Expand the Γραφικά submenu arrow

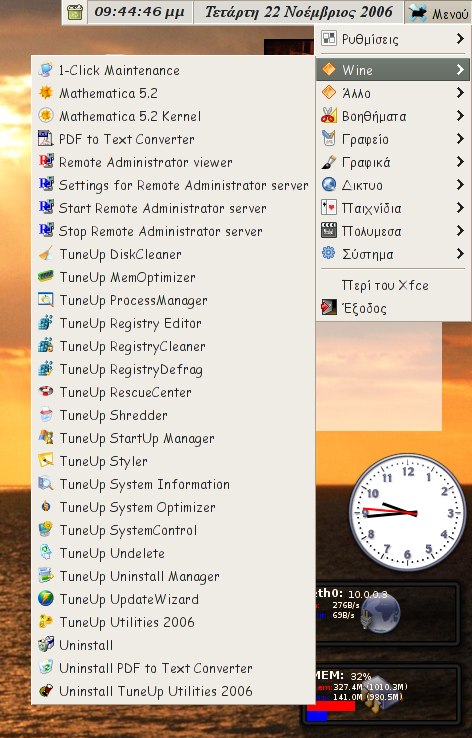[x=460, y=162]
